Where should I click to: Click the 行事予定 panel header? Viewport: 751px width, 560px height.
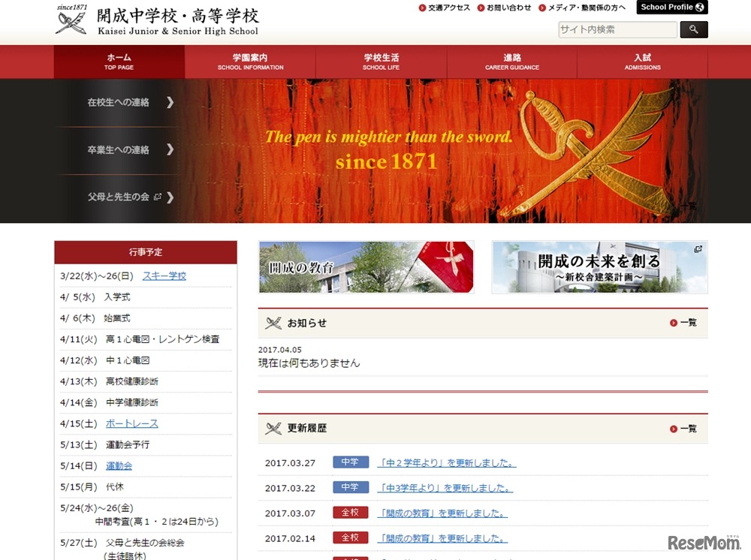146,252
